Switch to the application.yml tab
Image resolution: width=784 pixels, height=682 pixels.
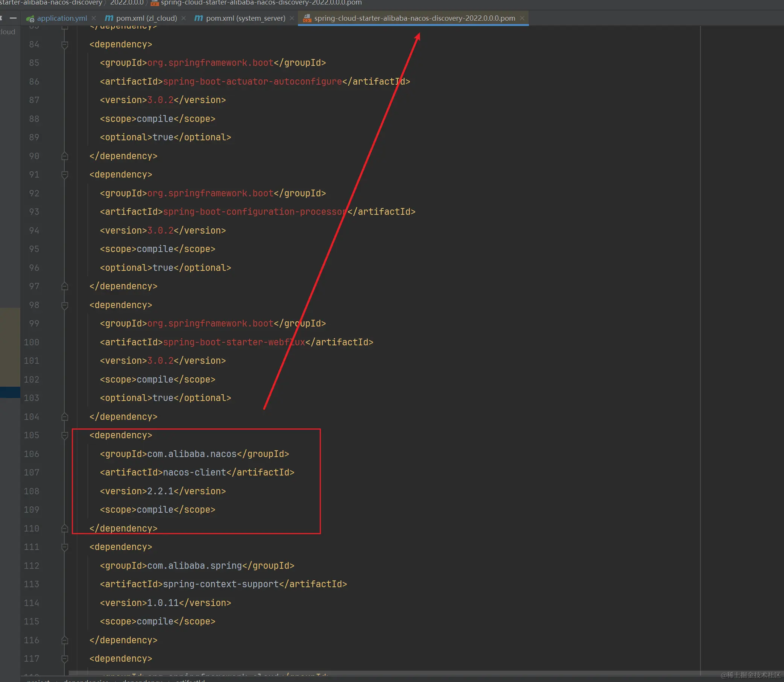coord(62,18)
